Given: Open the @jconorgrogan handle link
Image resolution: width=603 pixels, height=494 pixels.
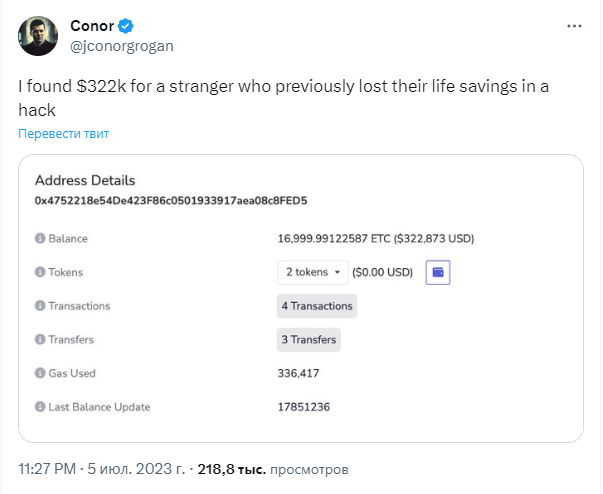Looking at the screenshot, I should pyautogui.click(x=122, y=46).
